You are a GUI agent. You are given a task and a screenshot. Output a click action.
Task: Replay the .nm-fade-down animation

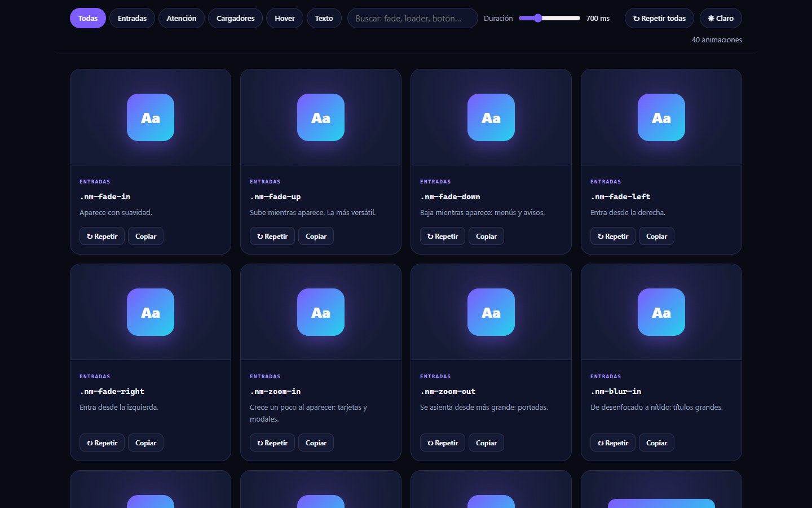coord(443,236)
